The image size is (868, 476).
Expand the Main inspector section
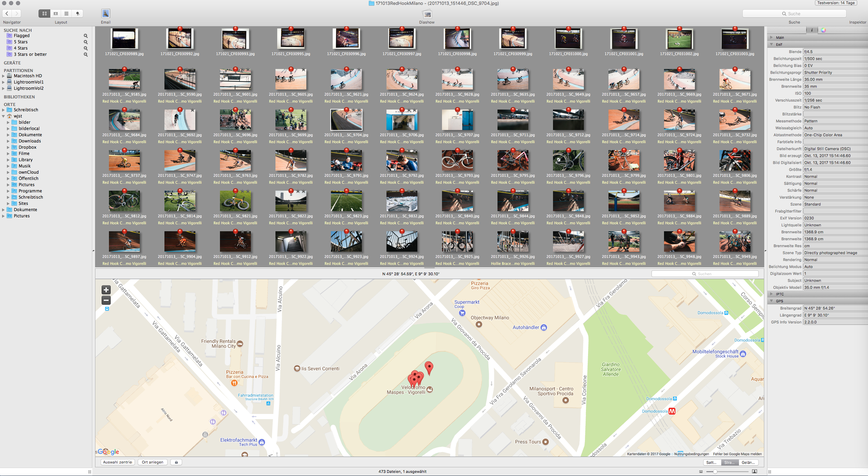click(x=772, y=37)
